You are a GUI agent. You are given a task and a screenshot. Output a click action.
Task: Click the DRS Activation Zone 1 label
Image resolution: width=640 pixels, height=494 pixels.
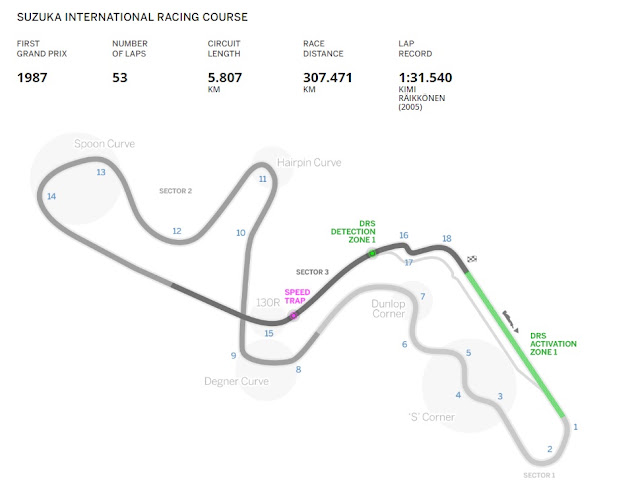[x=553, y=344]
